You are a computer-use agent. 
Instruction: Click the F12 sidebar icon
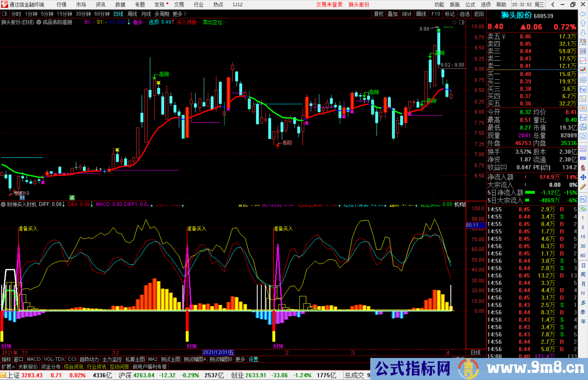coord(583,118)
